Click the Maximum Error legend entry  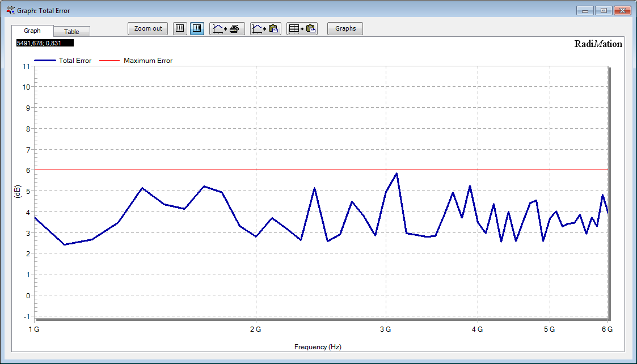(147, 61)
